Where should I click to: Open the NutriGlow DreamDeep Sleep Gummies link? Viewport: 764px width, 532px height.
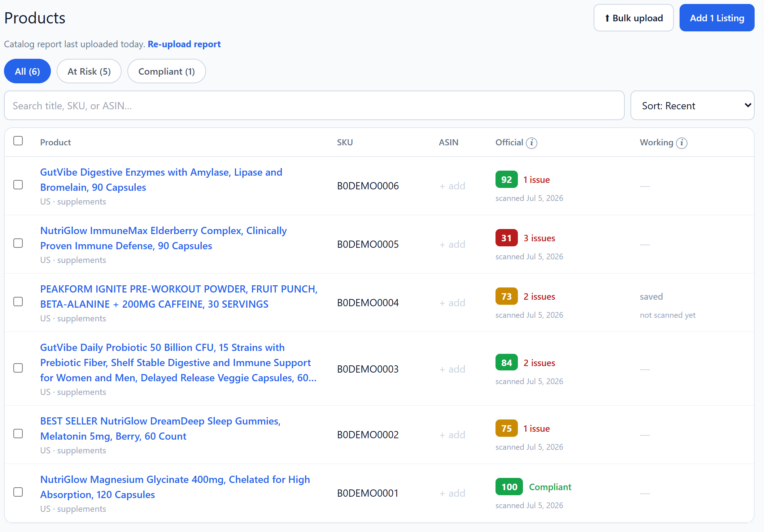[161, 428]
